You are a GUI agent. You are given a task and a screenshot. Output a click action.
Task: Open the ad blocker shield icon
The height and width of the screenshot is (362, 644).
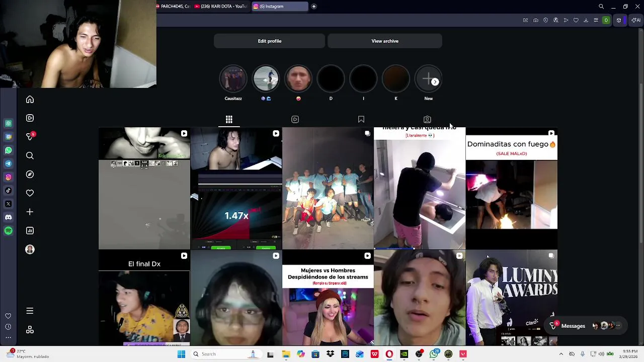click(x=545, y=20)
